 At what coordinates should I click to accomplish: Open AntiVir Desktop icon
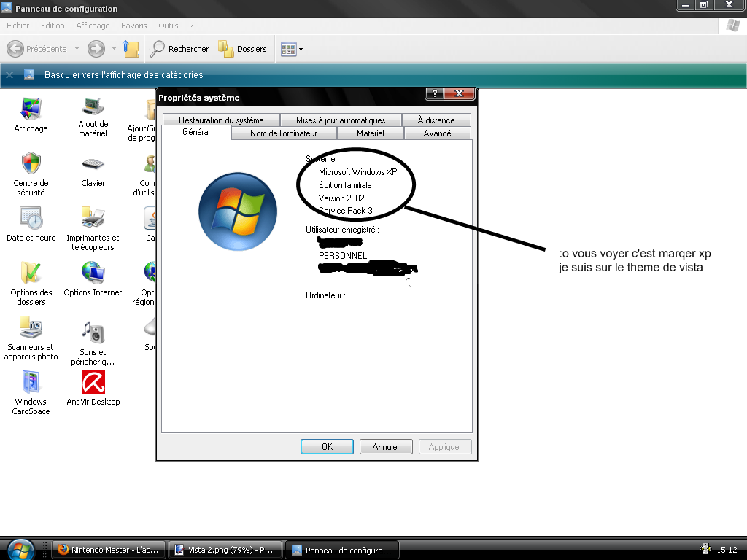93,388
